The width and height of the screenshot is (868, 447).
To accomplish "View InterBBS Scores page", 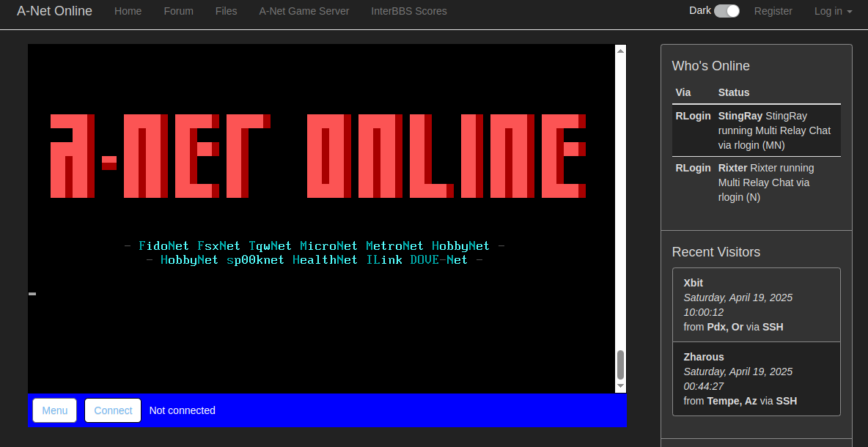I will (x=408, y=11).
